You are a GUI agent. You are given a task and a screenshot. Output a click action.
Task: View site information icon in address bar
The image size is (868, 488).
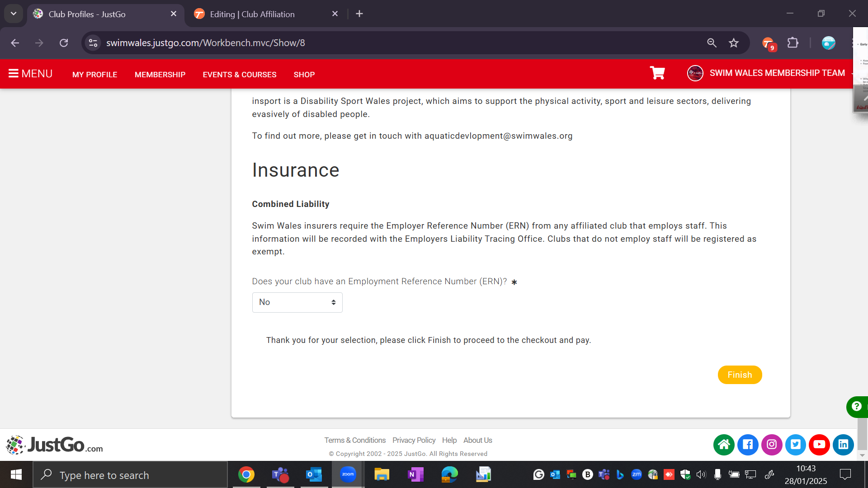pyautogui.click(x=93, y=43)
